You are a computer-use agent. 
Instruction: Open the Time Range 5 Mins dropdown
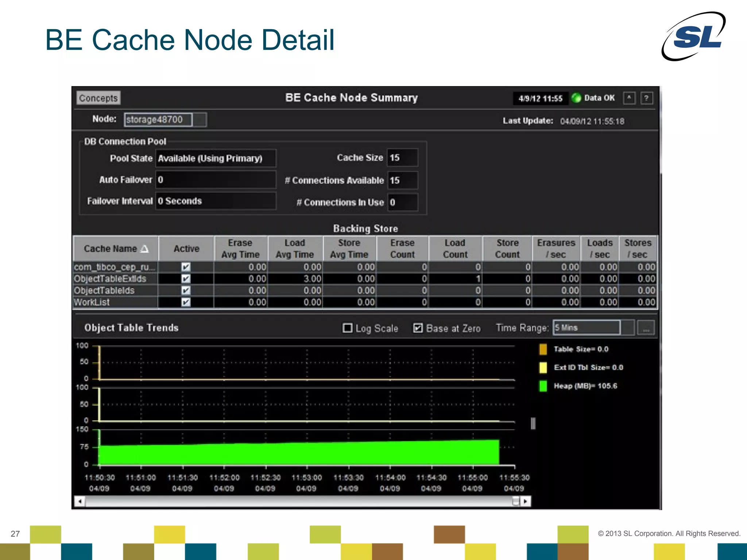[x=587, y=327]
